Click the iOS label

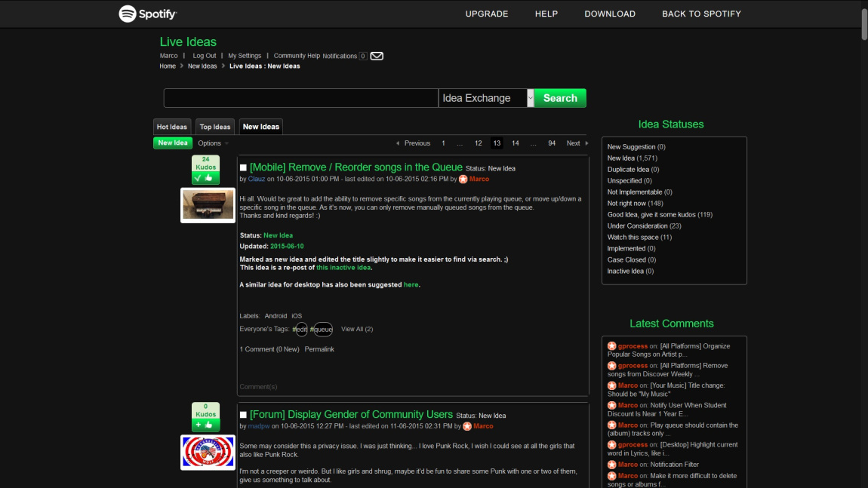coord(297,316)
